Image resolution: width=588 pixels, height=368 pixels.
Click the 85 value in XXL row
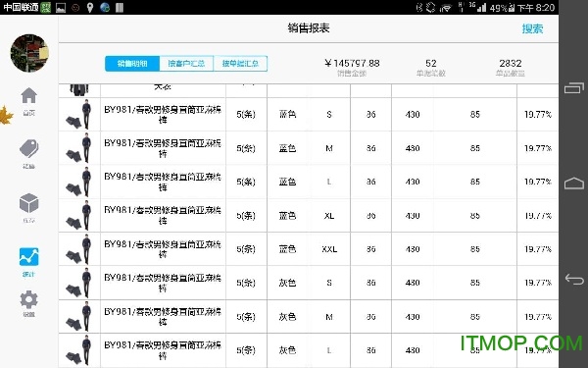click(475, 249)
